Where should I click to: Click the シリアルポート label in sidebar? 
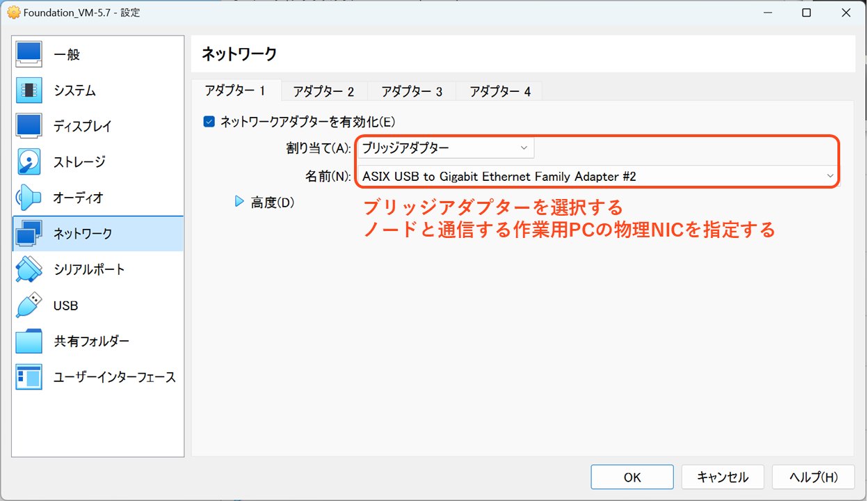click(x=89, y=270)
